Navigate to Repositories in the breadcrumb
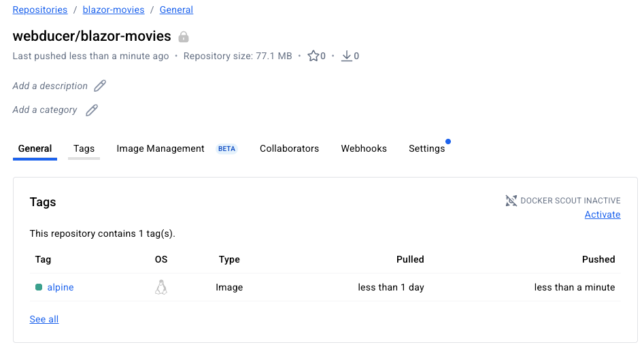 [40, 10]
